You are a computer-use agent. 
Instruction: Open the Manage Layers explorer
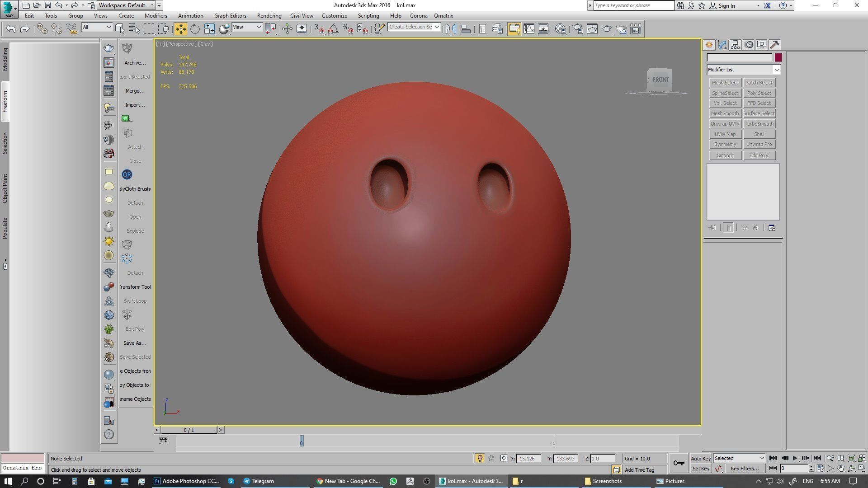[497, 29]
